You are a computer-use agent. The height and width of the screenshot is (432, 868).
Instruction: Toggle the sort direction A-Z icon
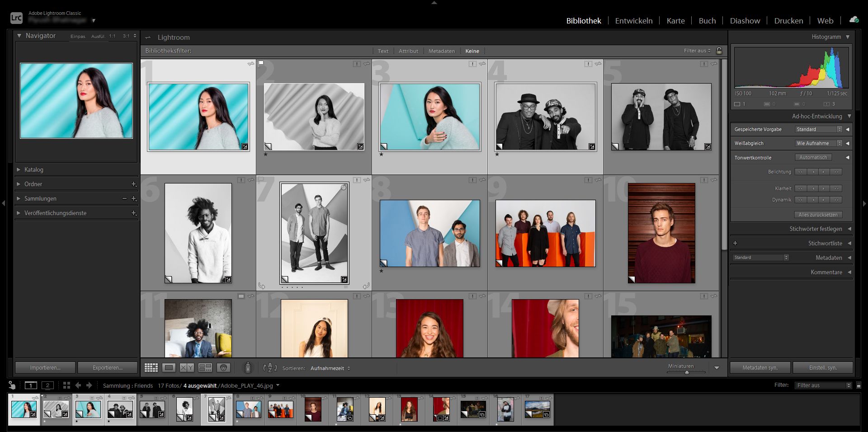(269, 368)
